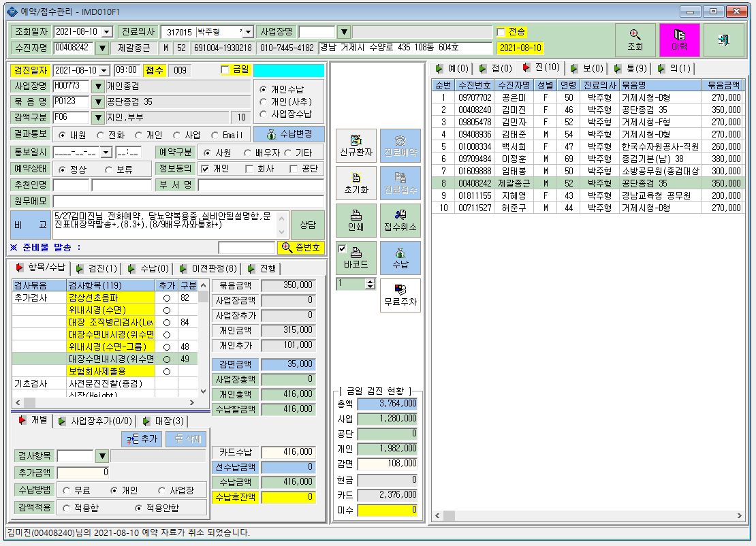Switch to the 이전판정(8) tab
Image resolution: width=756 pixels, height=546 pixels.
point(209,268)
